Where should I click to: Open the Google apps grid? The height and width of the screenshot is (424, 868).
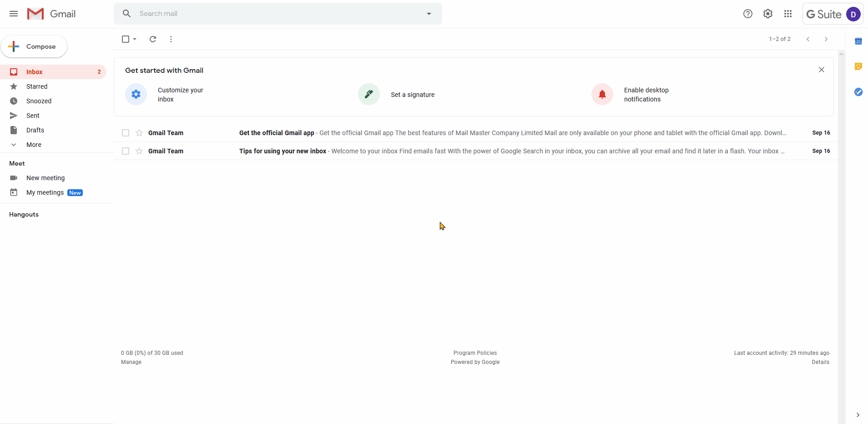point(788,14)
